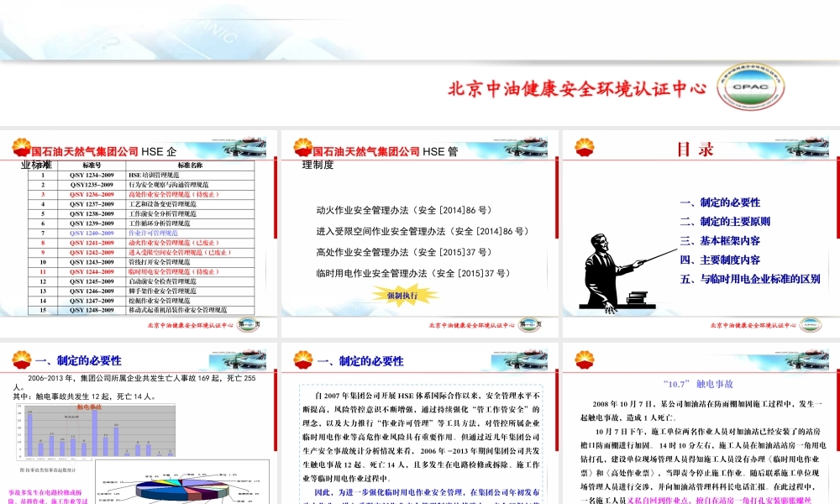840x504 pixels.
Task: Open 五、与临时用电企业标准的区别 contents entry
Action: 750,279
